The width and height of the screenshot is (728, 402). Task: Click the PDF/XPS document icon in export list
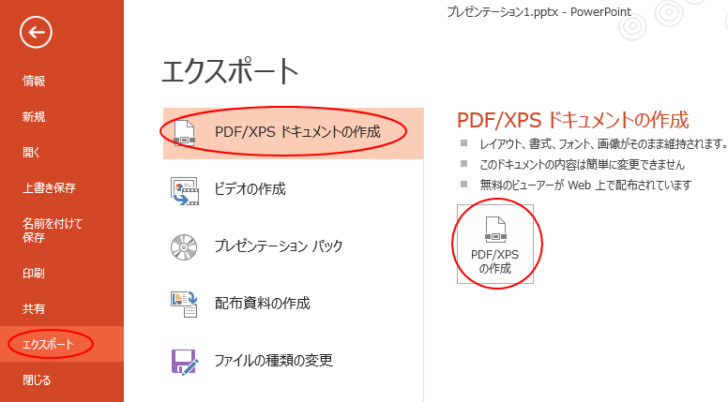184,133
